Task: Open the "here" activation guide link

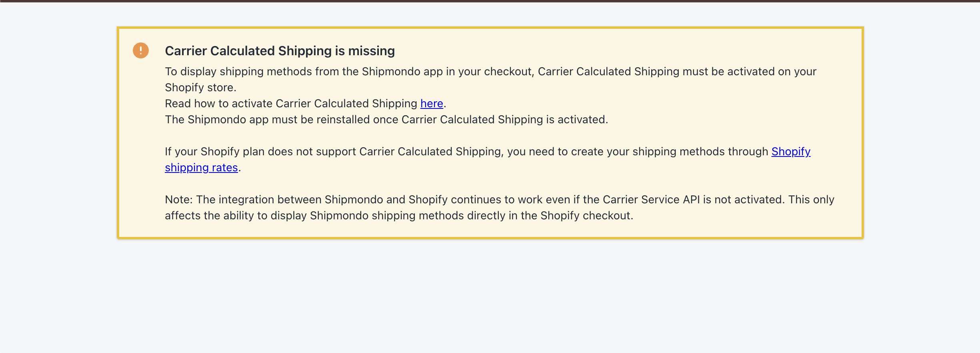Action: pyautogui.click(x=432, y=104)
